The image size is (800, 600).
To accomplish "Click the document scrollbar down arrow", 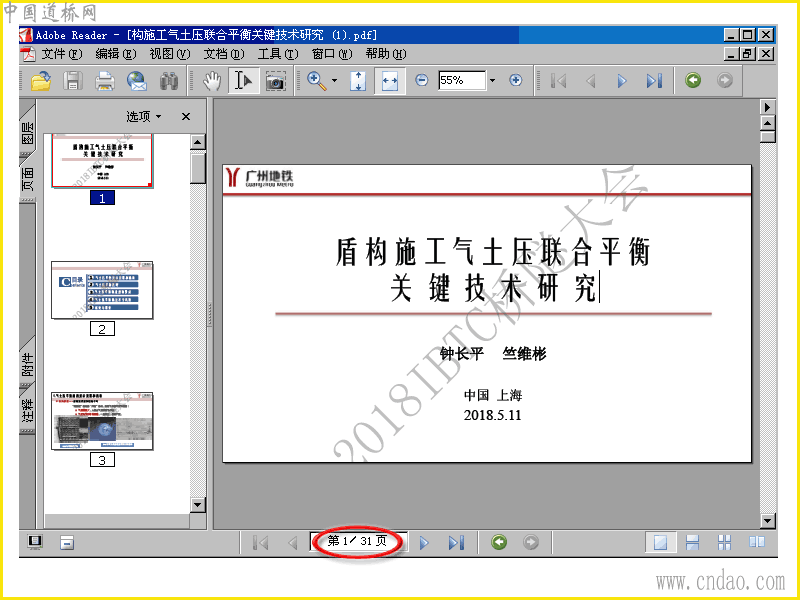I will pos(768,520).
